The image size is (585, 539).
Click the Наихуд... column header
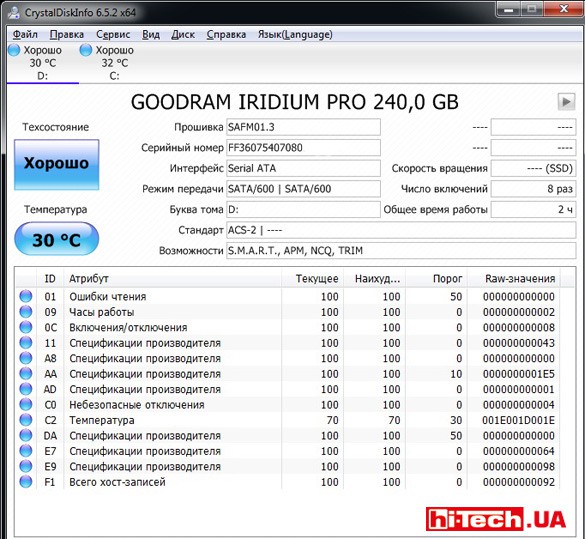(375, 279)
